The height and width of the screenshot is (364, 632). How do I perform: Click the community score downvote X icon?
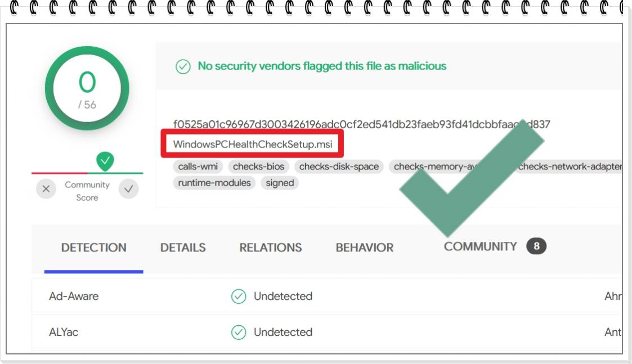tap(46, 188)
